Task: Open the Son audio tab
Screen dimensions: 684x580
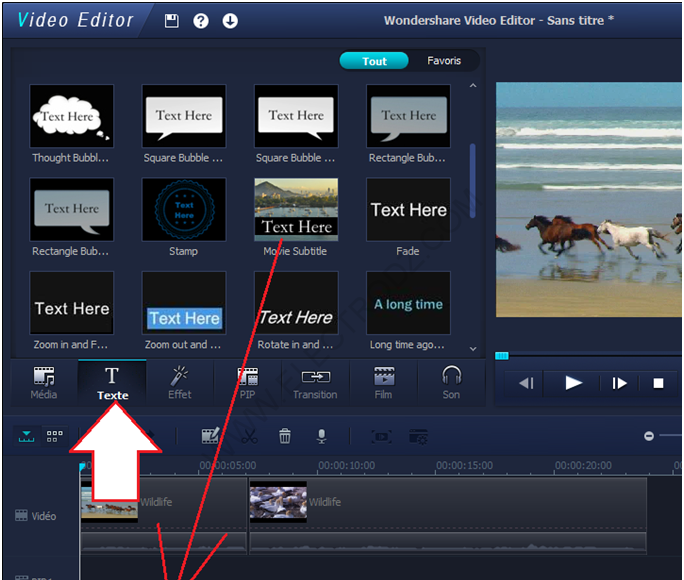Action: point(451,383)
